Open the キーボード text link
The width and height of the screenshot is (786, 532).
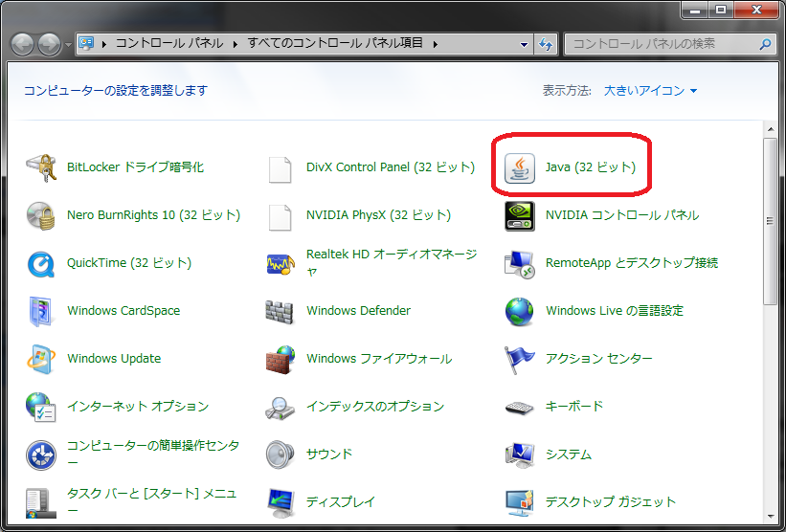click(x=574, y=407)
